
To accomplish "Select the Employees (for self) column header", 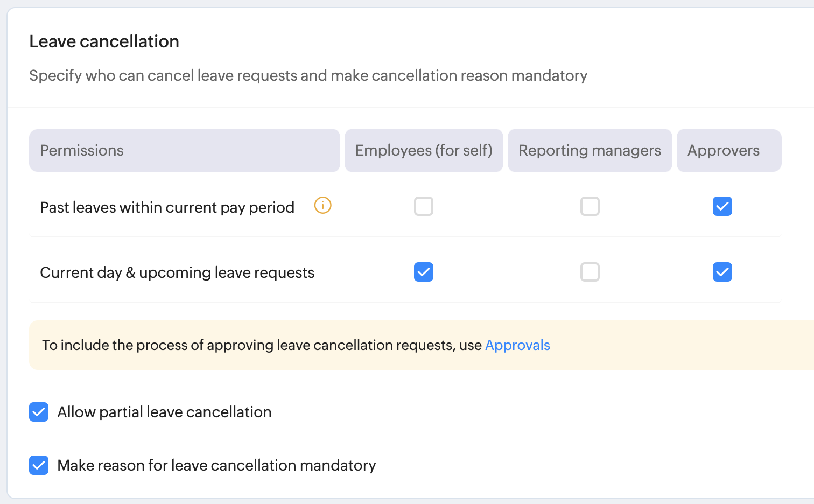I will tap(424, 150).
